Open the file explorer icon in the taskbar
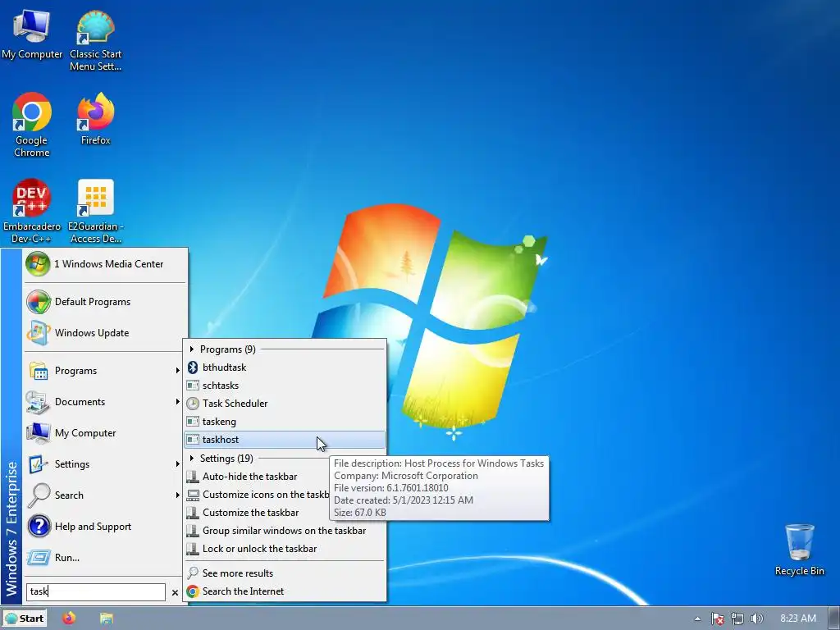 coord(106,619)
